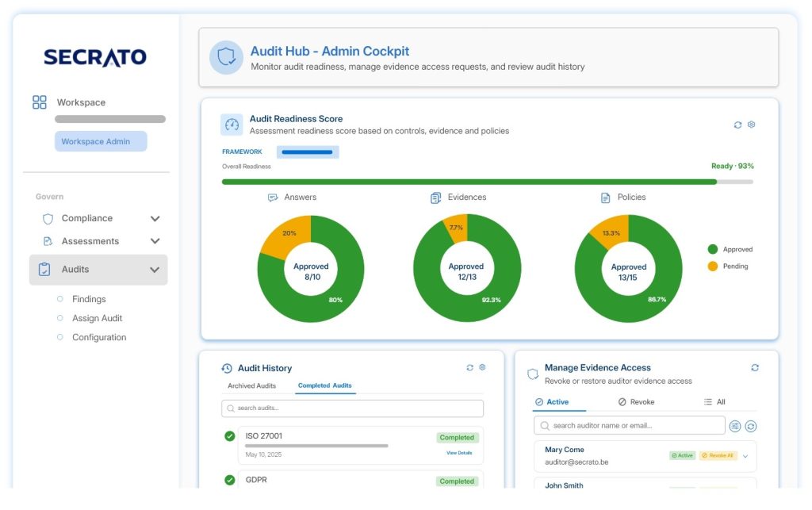Focus the search auditor name or email field
Screen dimensions: 812x510
tap(629, 426)
